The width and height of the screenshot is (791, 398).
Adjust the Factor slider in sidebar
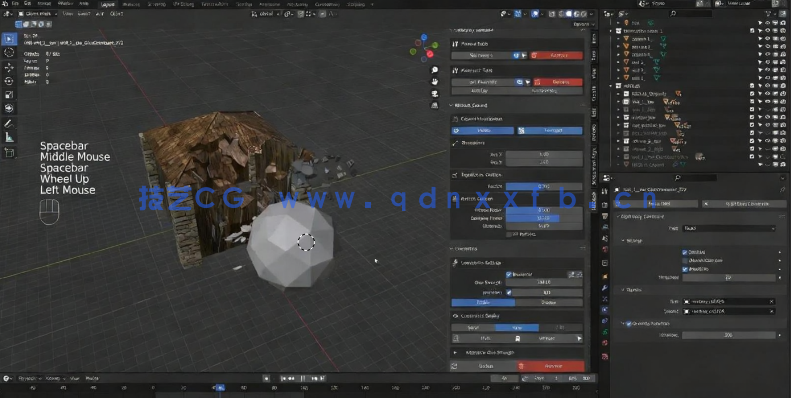coord(544,187)
